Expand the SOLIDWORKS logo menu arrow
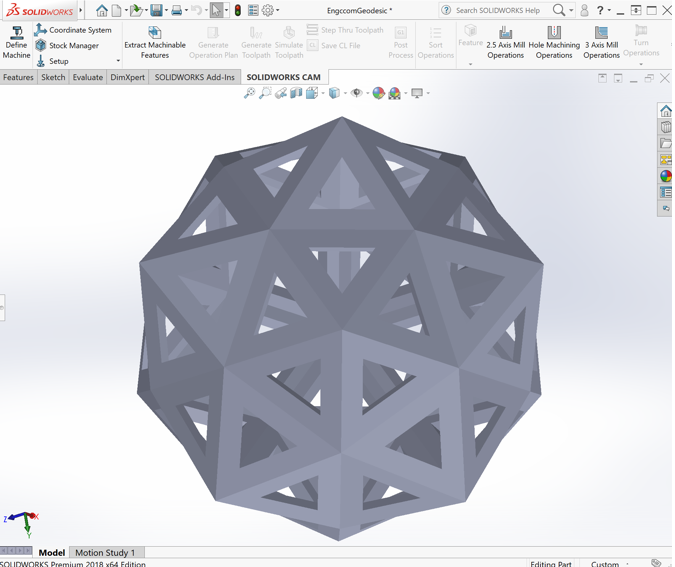The width and height of the screenshot is (675, 567). (80, 11)
